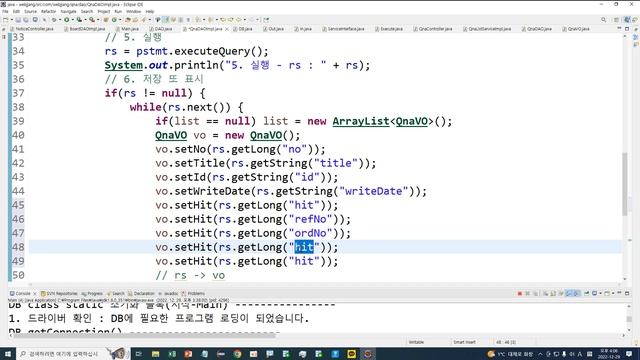Switch to DB.java editor tab
Image resolution: width=640 pixels, height=360 pixels.
243,29
